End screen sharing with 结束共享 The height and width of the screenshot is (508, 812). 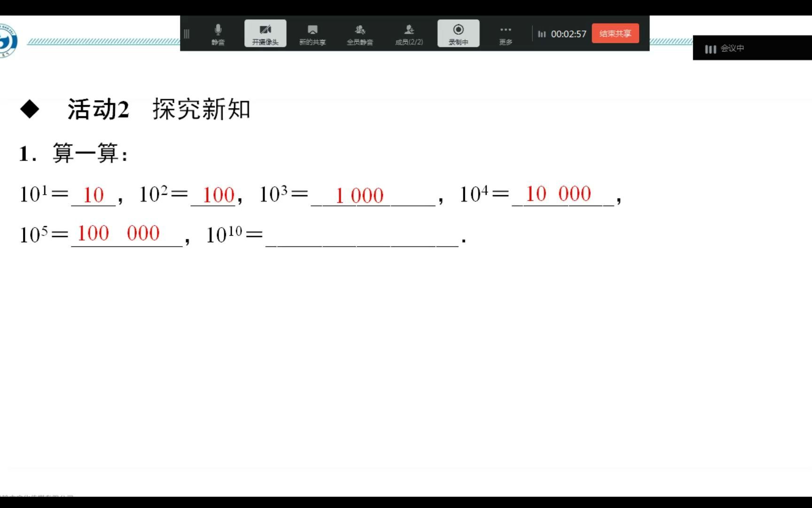[x=615, y=33]
